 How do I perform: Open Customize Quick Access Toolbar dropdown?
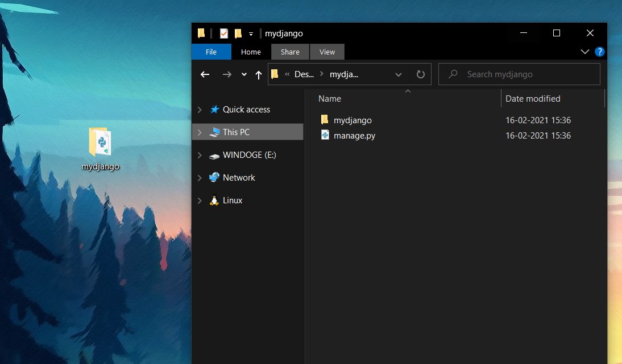[x=251, y=33]
